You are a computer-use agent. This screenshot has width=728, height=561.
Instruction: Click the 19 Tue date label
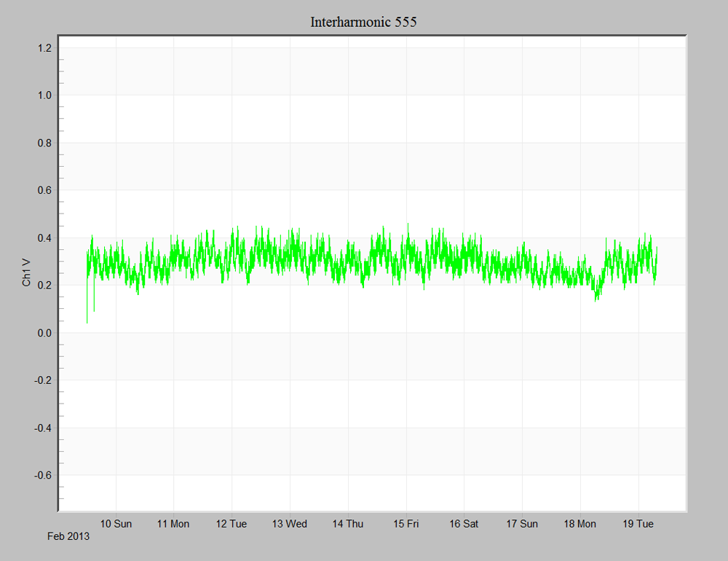point(638,524)
